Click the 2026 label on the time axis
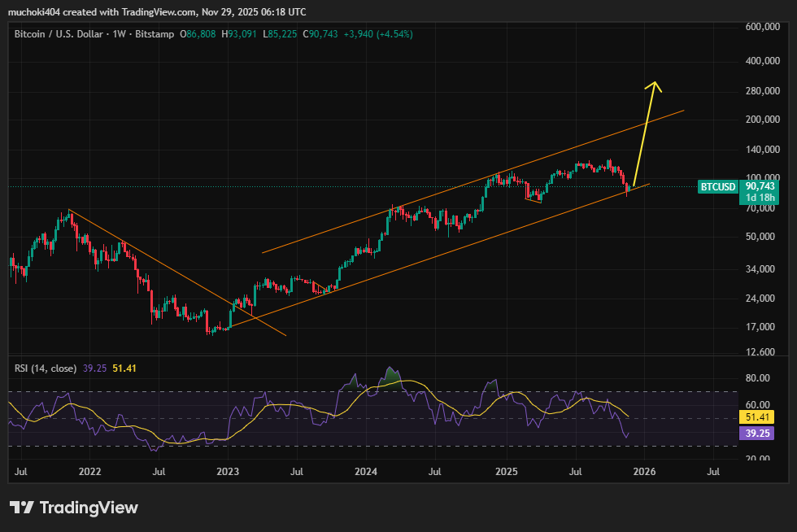797x532 pixels. tap(645, 471)
